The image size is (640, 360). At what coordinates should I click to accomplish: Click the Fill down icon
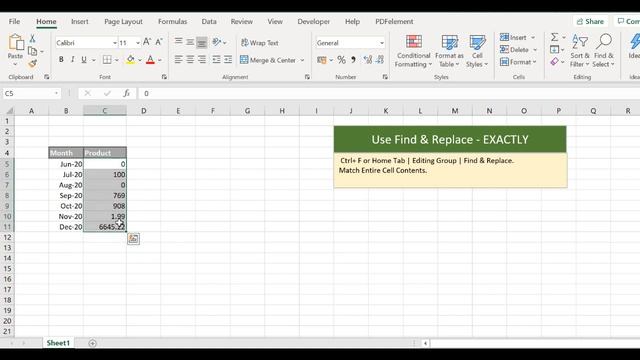(554, 49)
